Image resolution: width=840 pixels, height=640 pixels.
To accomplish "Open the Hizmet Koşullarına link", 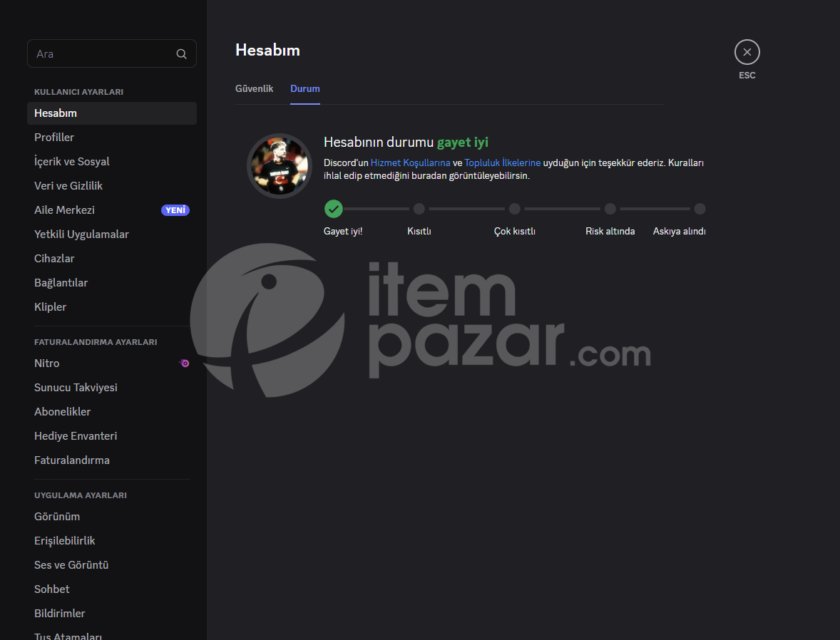I will pyautogui.click(x=410, y=162).
